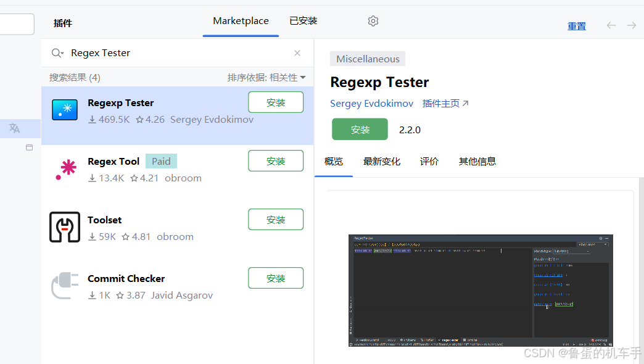
Task: Install the Commit Checker plugin
Action: coord(276,278)
